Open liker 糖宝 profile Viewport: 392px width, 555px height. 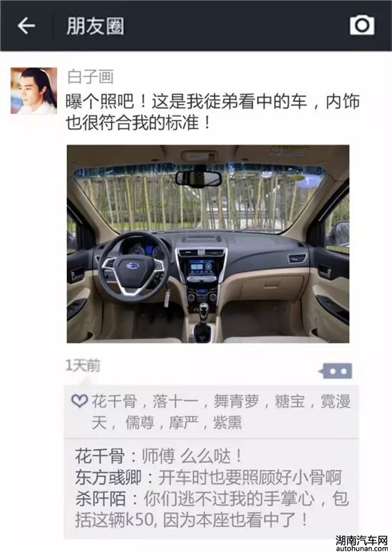[x=289, y=401]
